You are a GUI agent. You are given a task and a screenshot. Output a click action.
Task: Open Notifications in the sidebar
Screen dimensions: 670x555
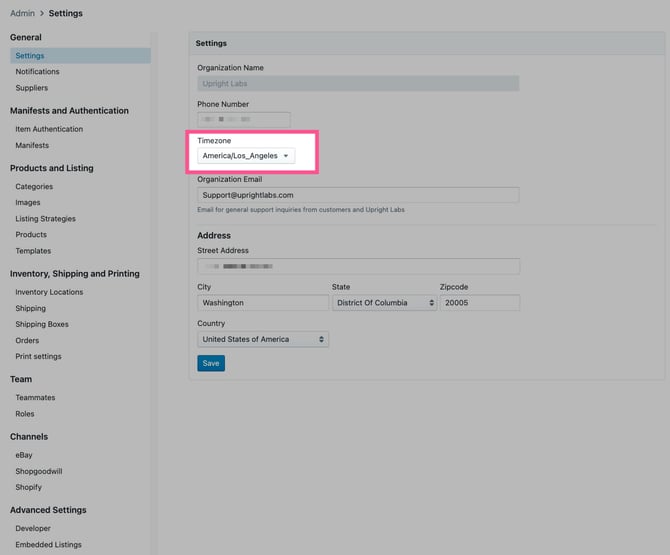coord(37,72)
